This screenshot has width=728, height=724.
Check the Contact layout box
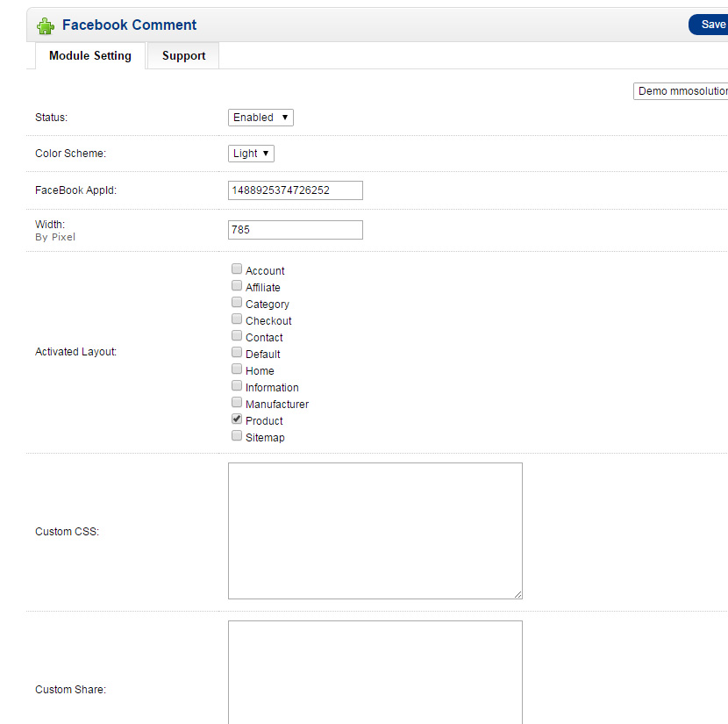tap(237, 336)
